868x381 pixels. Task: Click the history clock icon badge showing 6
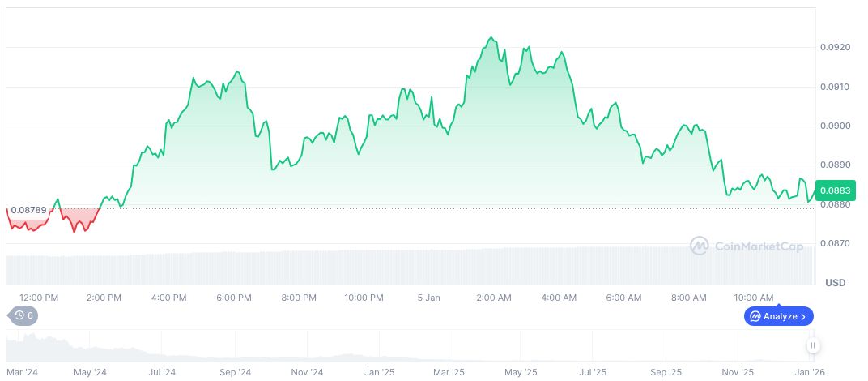pyautogui.click(x=22, y=315)
